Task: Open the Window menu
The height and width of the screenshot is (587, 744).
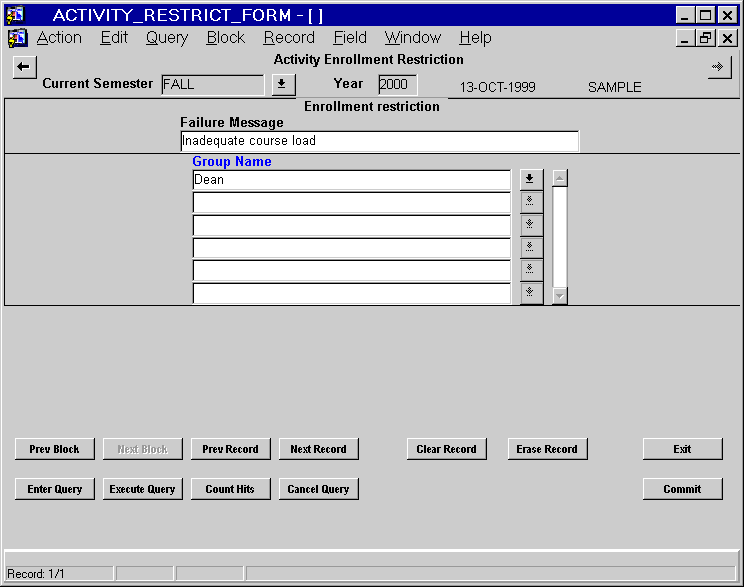Action: 413,37
